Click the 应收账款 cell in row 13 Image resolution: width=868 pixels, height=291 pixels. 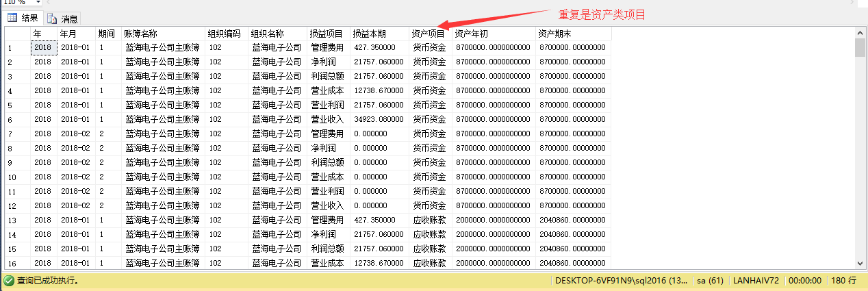[x=431, y=220]
